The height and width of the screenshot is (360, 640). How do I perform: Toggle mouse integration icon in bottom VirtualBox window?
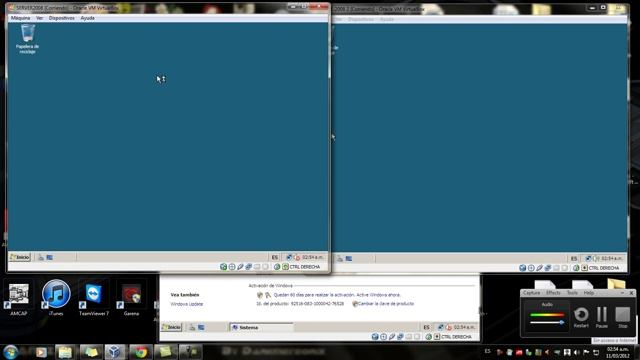(x=428, y=337)
